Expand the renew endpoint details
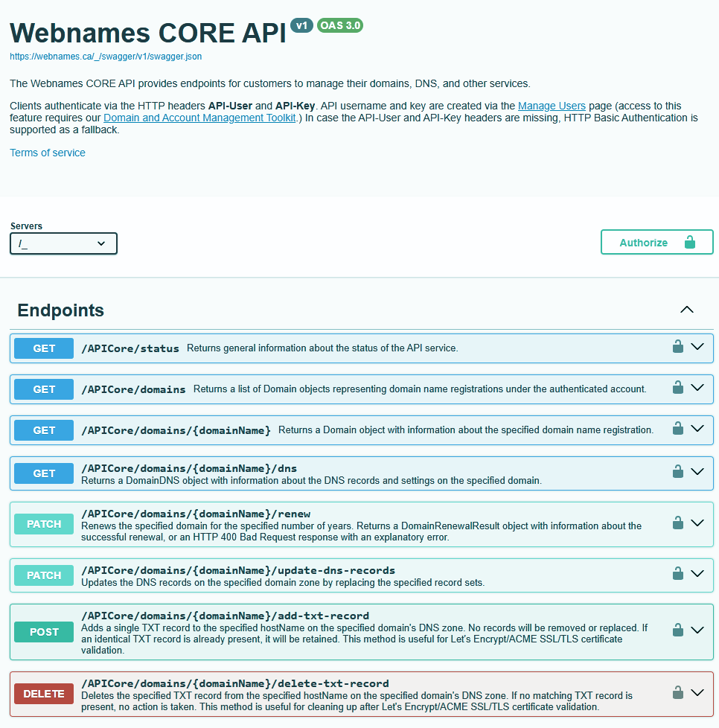This screenshot has width=719, height=728. point(697,523)
